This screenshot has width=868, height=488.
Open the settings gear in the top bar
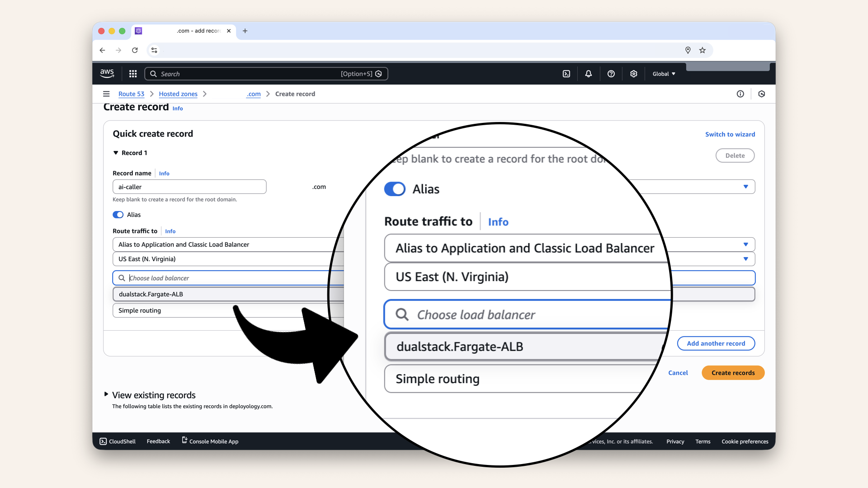(x=633, y=74)
